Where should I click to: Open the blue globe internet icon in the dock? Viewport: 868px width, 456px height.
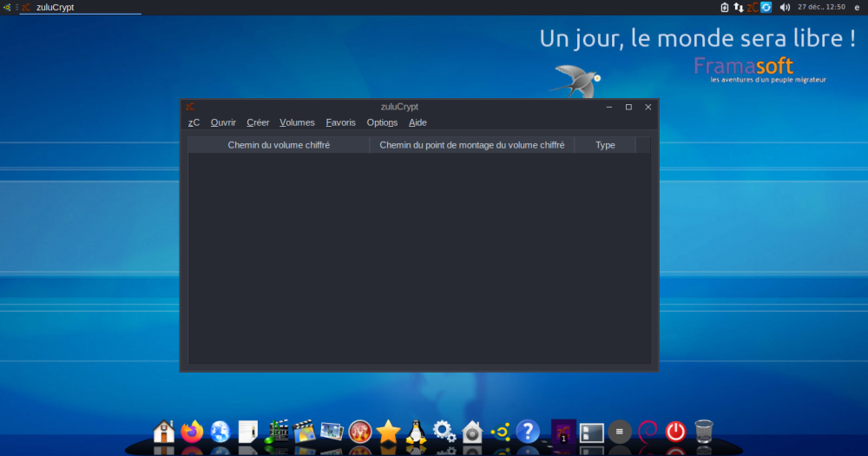point(220,431)
